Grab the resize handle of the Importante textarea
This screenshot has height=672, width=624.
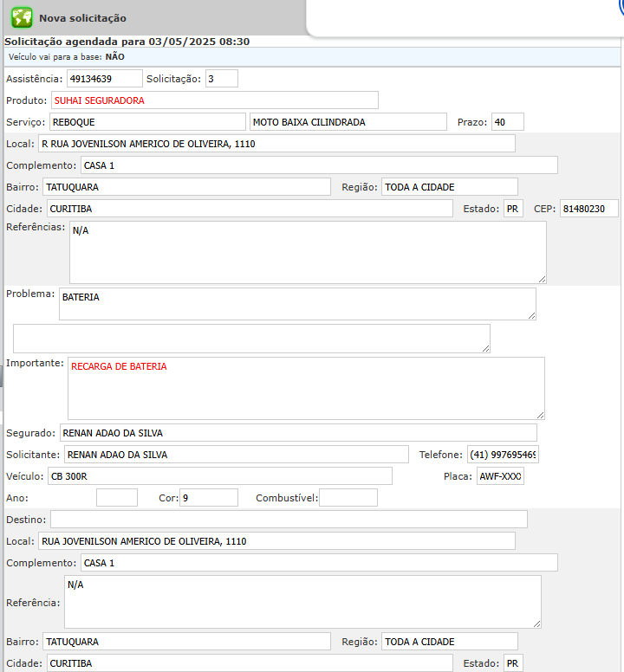click(541, 416)
